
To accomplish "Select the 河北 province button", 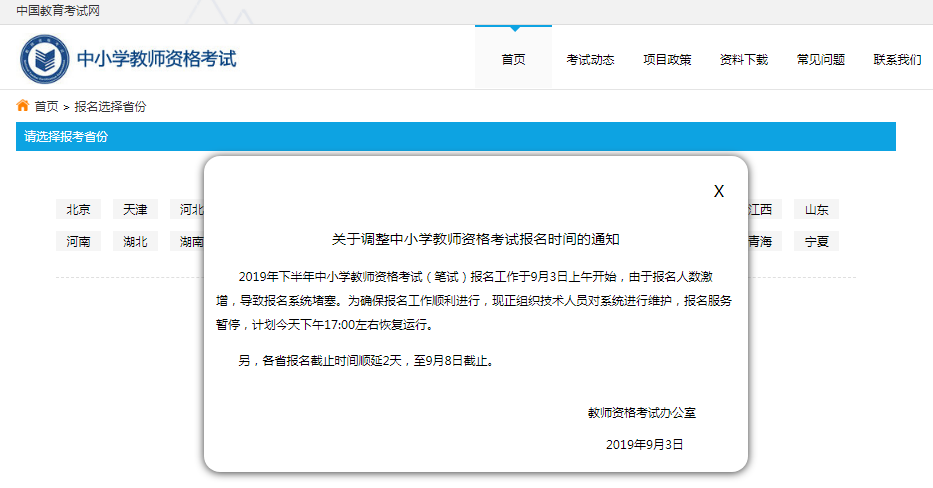I will click(x=187, y=209).
